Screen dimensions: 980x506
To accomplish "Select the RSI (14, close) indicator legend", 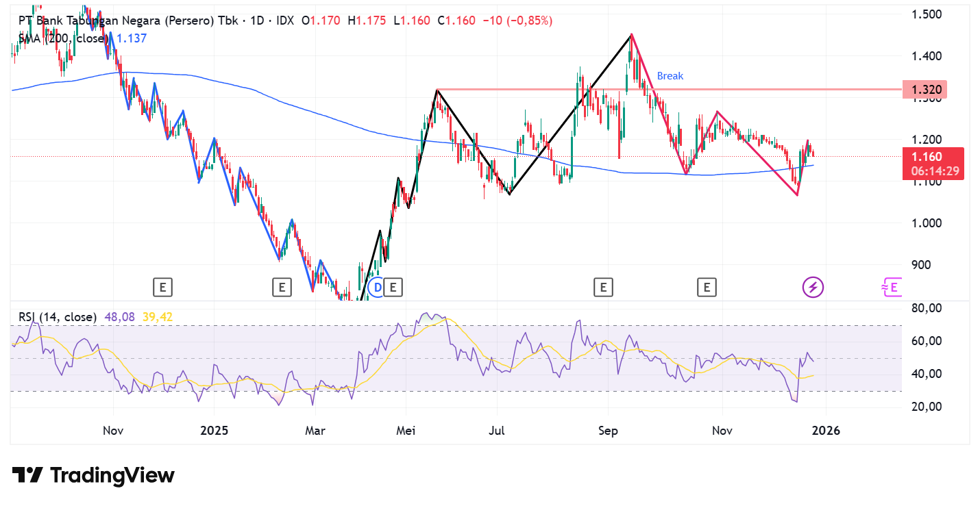I will [x=58, y=317].
